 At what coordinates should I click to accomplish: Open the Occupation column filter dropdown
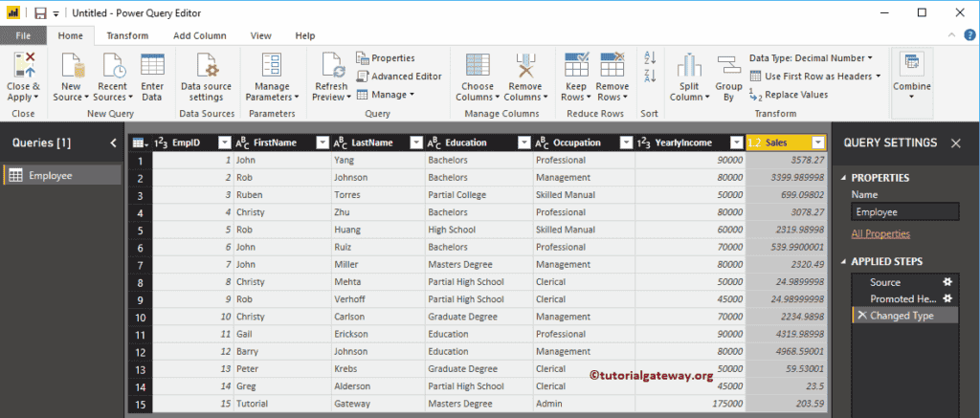pos(626,143)
